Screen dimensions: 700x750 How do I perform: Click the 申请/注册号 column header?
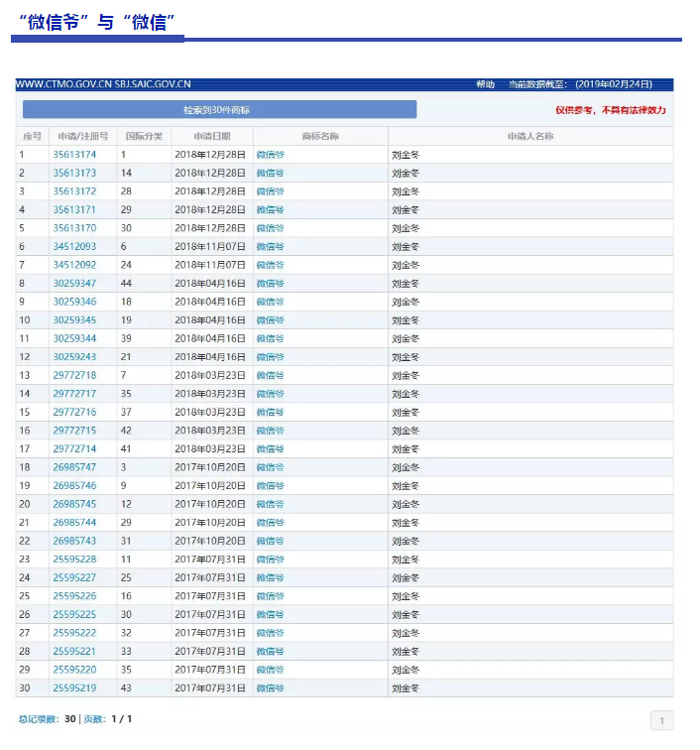click(x=82, y=136)
